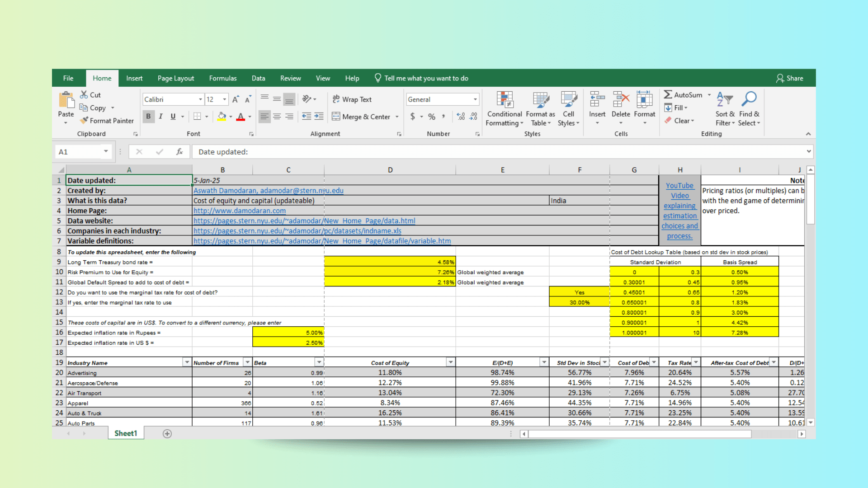The height and width of the screenshot is (488, 868).
Task: Click the Share button
Action: (789, 78)
